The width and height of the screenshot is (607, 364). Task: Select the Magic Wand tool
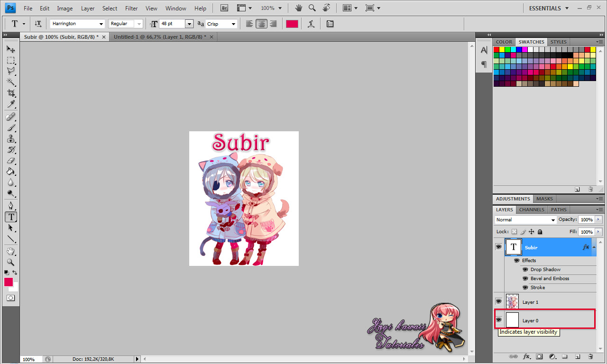point(10,82)
